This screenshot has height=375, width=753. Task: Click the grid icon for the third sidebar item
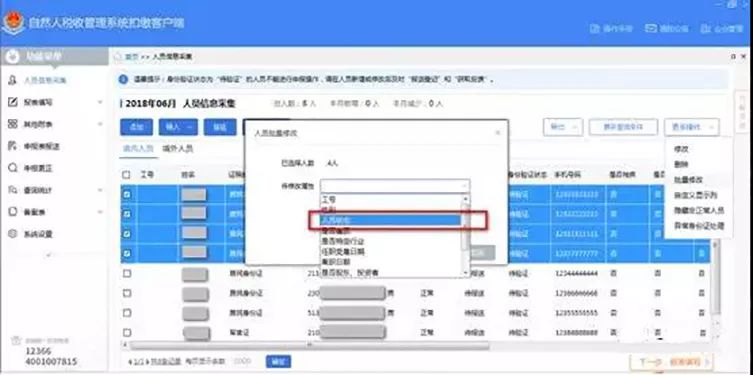(x=12, y=124)
